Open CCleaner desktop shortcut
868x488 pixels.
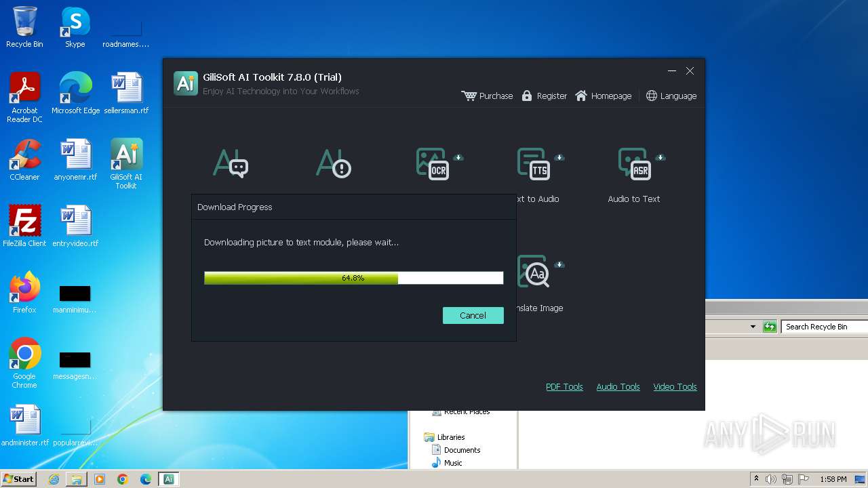[x=24, y=160]
